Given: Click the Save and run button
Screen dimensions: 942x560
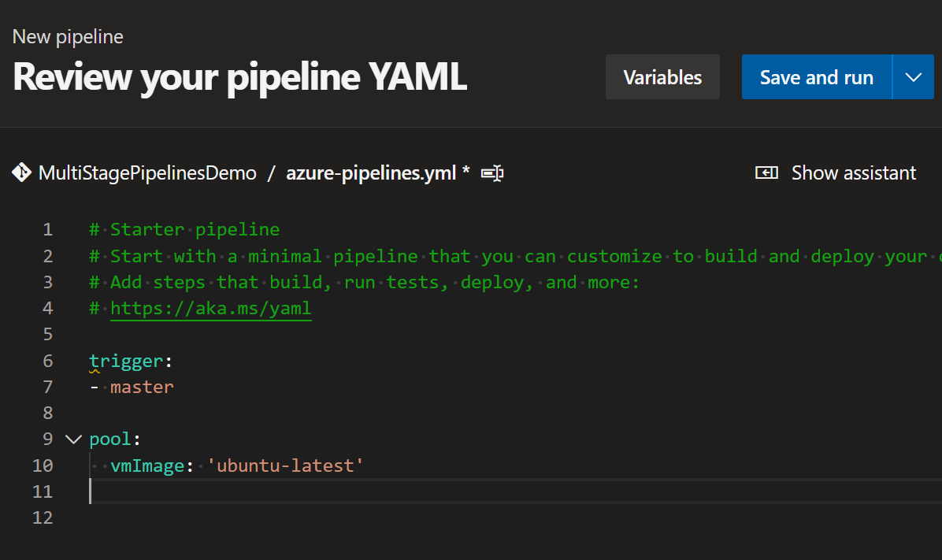Looking at the screenshot, I should click(x=816, y=76).
